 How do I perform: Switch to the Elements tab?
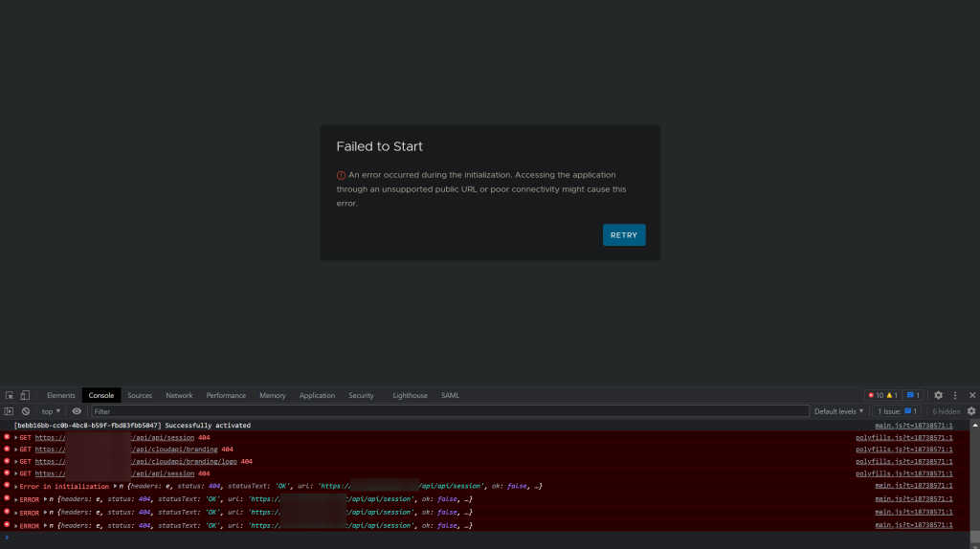pos(60,395)
